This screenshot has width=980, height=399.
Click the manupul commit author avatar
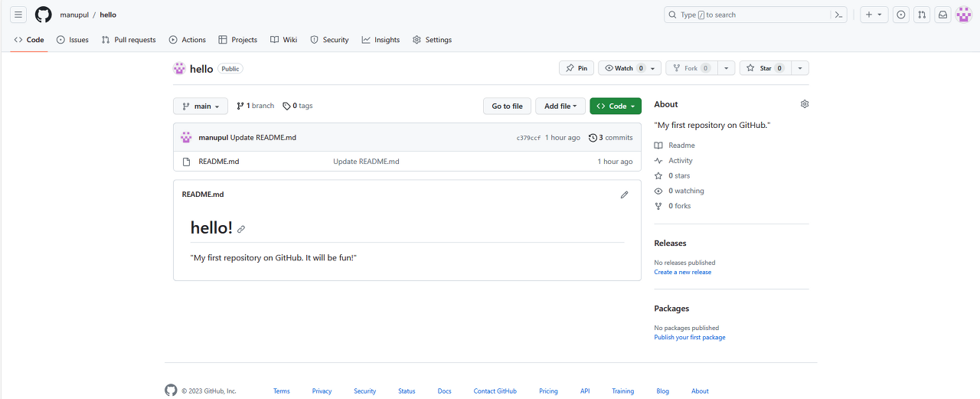pyautogui.click(x=186, y=137)
